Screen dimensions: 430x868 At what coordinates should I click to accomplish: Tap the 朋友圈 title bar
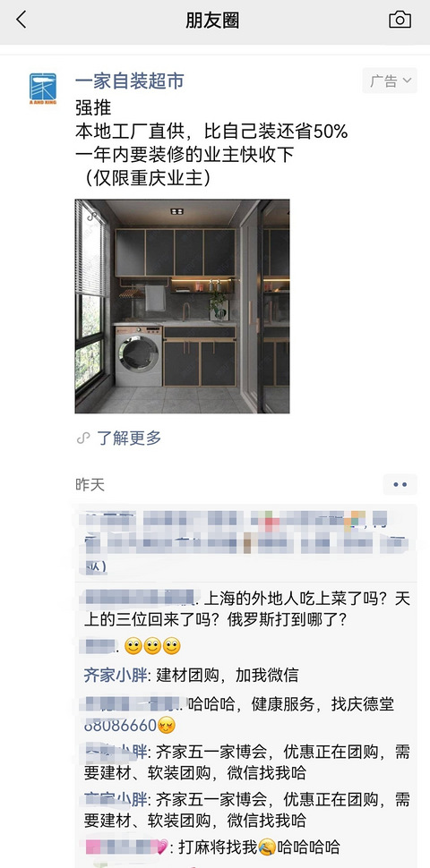[x=213, y=21]
